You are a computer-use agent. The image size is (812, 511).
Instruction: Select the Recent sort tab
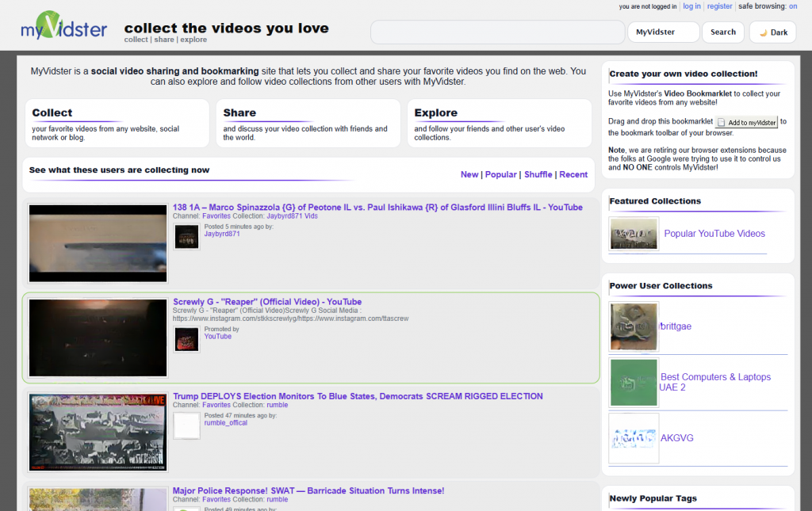pos(573,175)
